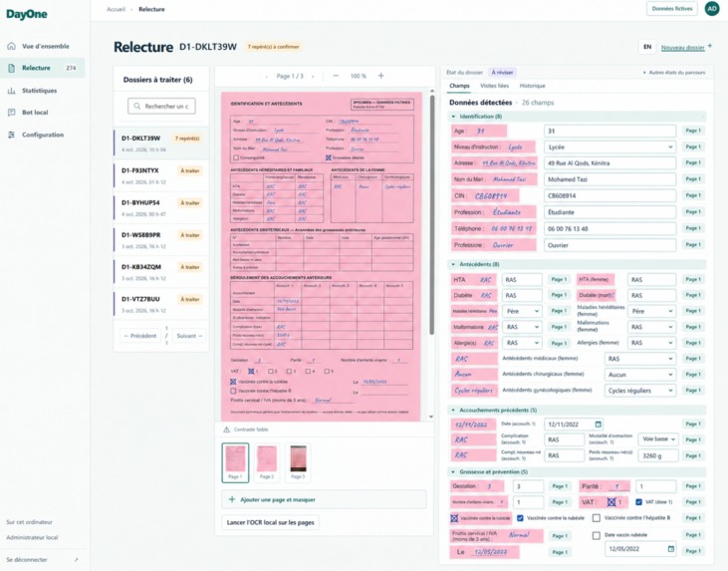728x571 pixels.
Task: Select the Page 3 thumbnail
Action: tap(298, 462)
